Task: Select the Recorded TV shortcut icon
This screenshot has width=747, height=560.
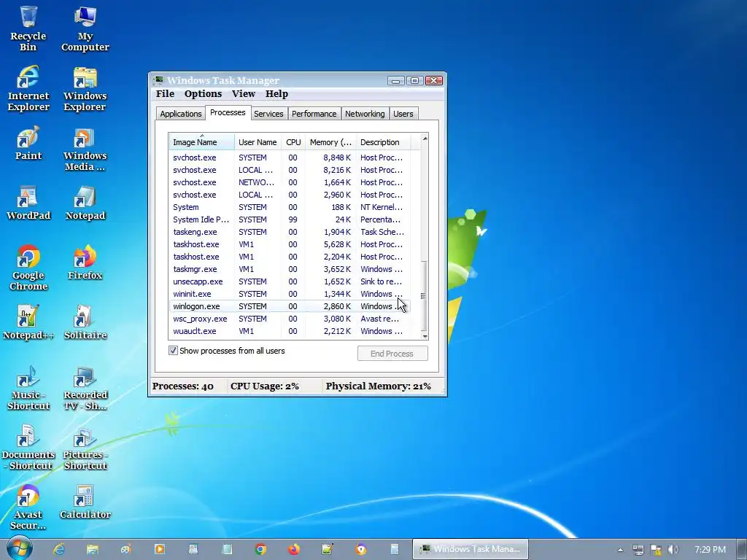Action: [85, 387]
